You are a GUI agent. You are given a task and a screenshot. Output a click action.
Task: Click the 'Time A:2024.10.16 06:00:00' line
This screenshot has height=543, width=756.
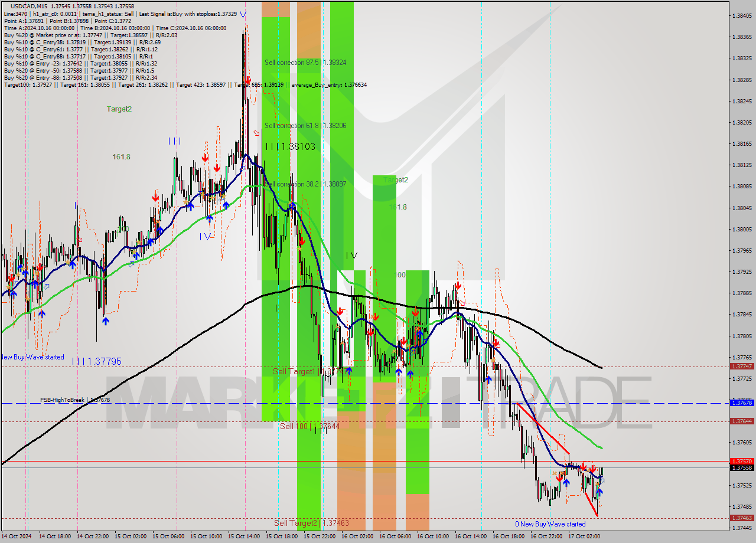pos(115,28)
